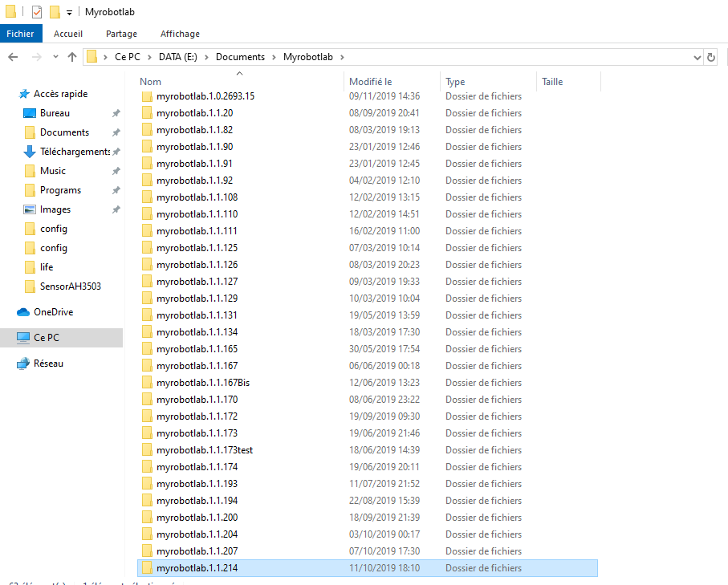Image resolution: width=728 pixels, height=585 pixels.
Task: Click the myrobotlab.1.1.173test folder icon
Action: pos(147,450)
